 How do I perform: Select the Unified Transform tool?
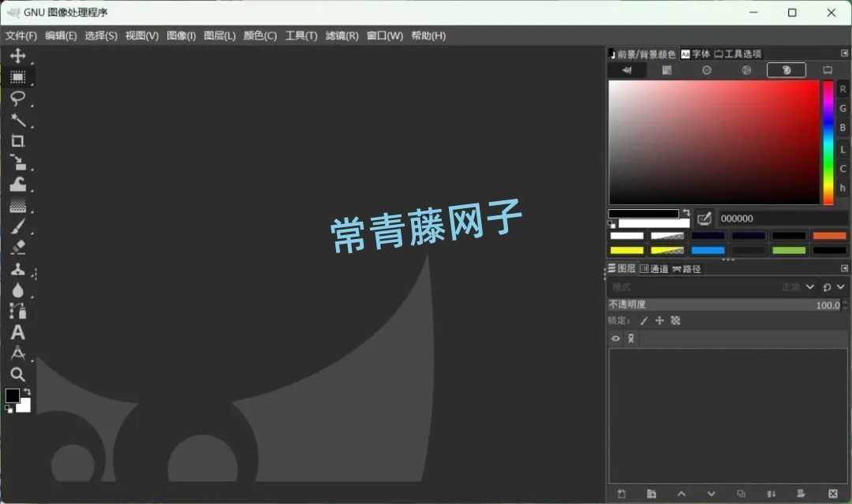pyautogui.click(x=17, y=162)
